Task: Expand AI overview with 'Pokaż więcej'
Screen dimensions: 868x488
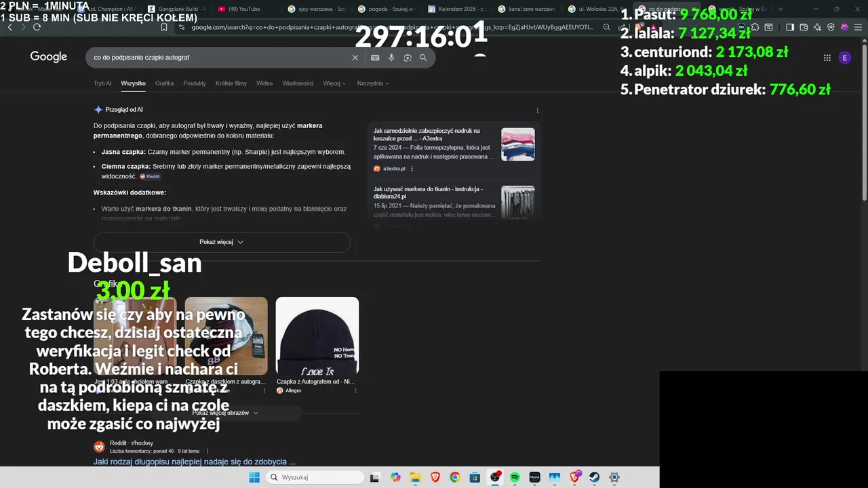Action: coord(222,242)
